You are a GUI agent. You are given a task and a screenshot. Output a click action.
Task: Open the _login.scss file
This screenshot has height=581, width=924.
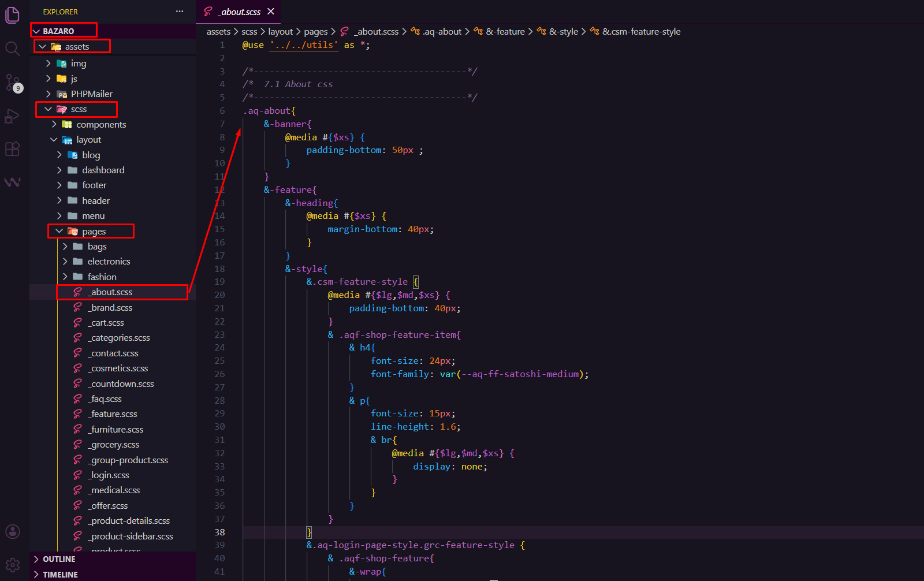(x=110, y=475)
